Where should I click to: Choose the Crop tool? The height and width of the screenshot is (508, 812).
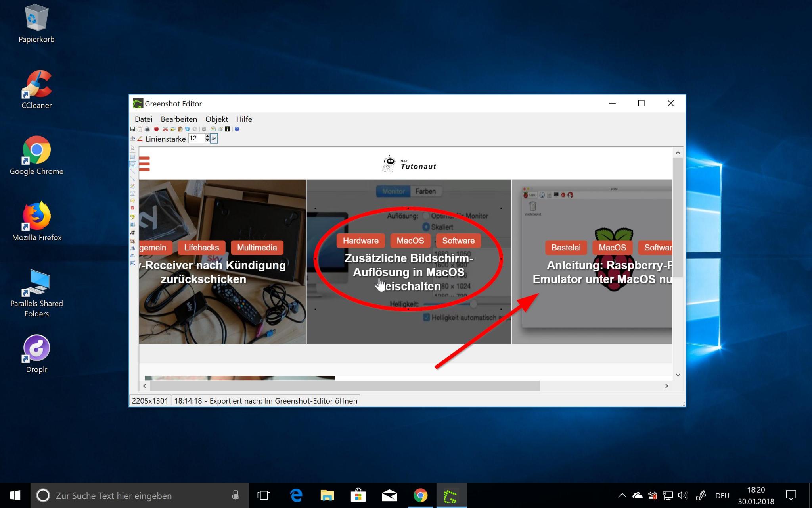coord(132,241)
